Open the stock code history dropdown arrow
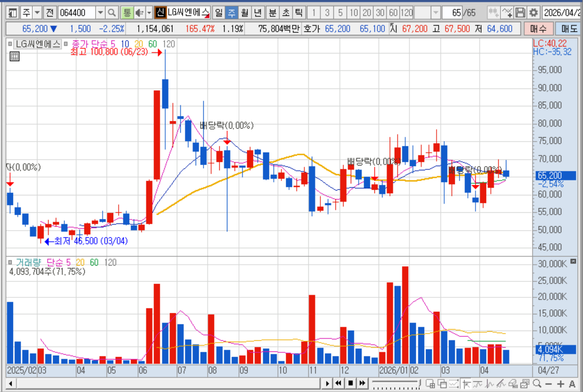583x392 pixels. pos(100,13)
